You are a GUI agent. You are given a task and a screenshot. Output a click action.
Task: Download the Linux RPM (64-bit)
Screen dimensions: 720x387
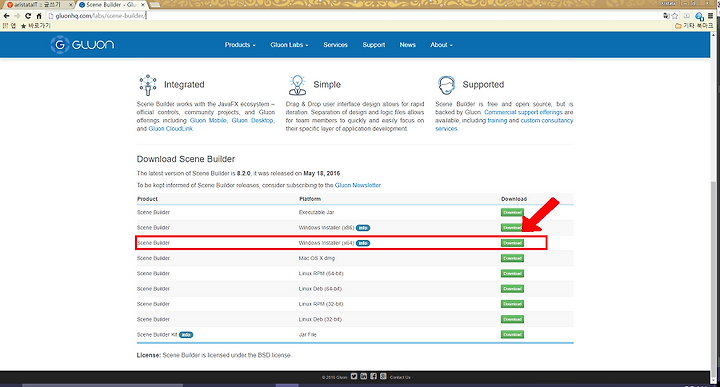pos(512,273)
